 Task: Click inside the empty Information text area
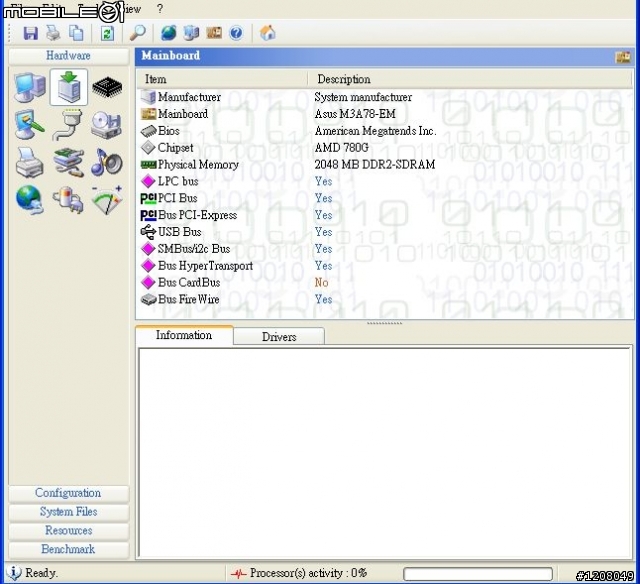pyautogui.click(x=385, y=452)
